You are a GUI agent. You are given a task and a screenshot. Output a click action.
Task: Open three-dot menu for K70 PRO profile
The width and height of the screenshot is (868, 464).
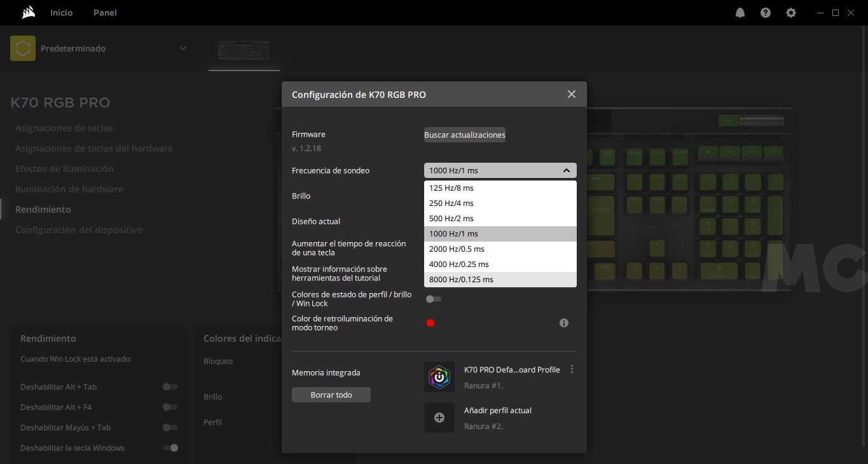572,369
